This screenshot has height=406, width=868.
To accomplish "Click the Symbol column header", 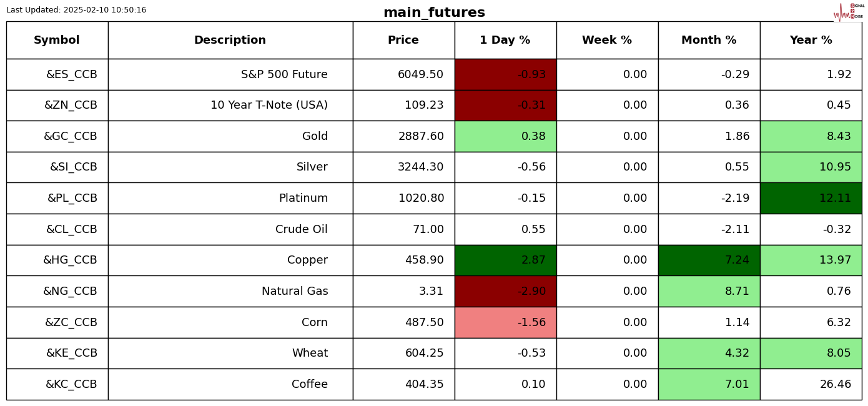I will 57,41.
